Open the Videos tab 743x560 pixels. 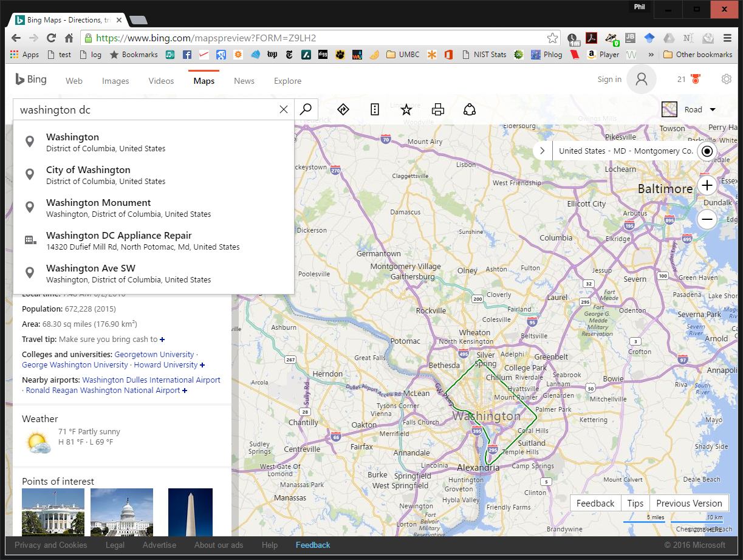(161, 81)
